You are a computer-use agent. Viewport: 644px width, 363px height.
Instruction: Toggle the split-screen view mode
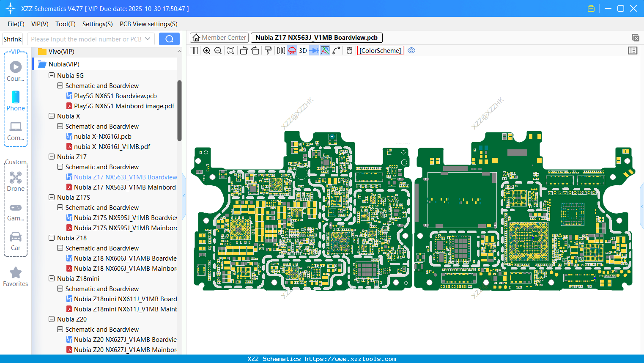pyautogui.click(x=193, y=50)
